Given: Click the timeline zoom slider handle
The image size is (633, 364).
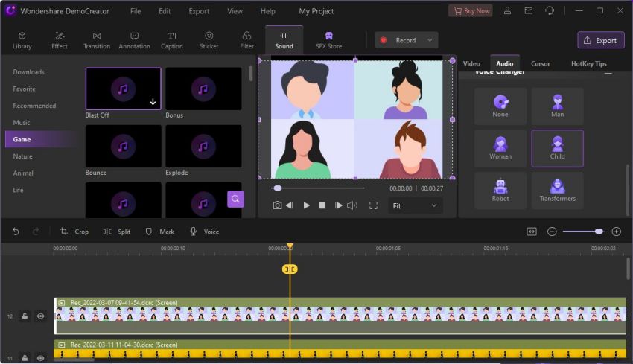Looking at the screenshot, I should pyautogui.click(x=599, y=232).
